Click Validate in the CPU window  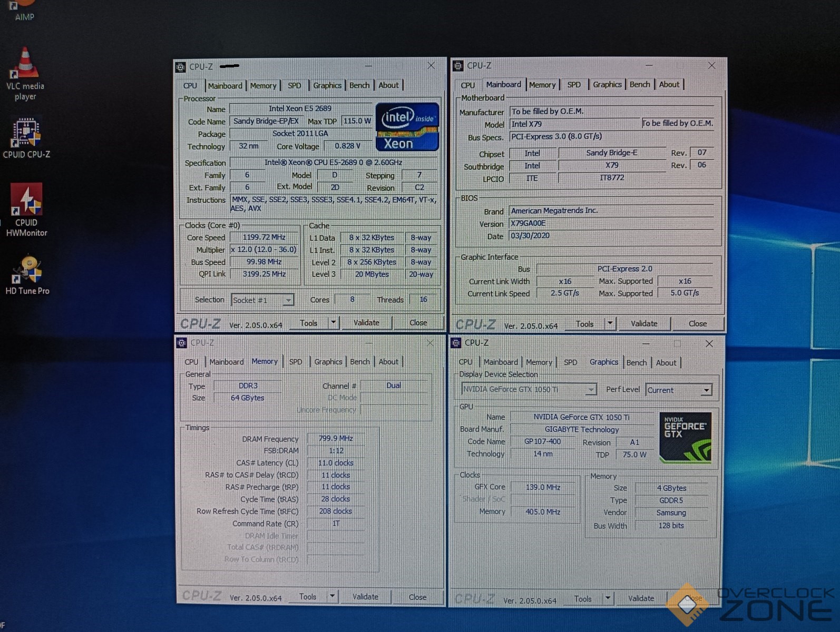point(366,323)
